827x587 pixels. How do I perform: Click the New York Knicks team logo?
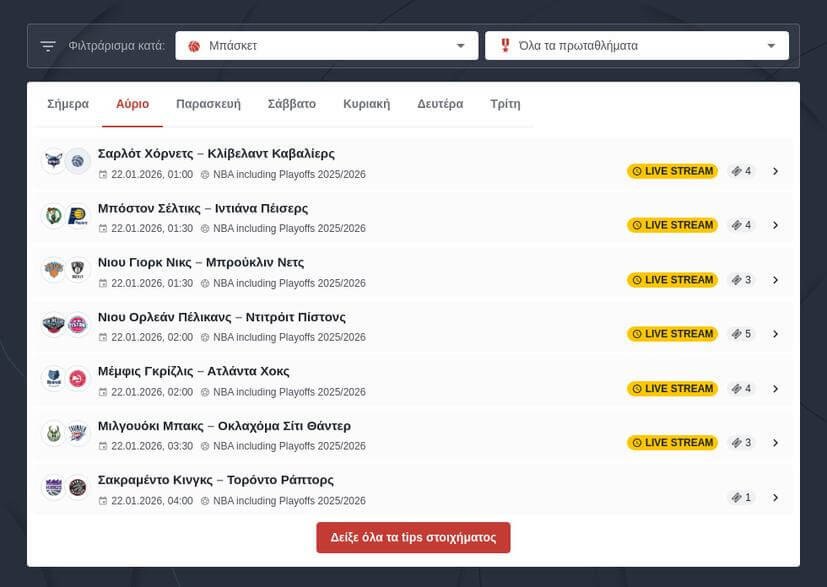click(53, 270)
